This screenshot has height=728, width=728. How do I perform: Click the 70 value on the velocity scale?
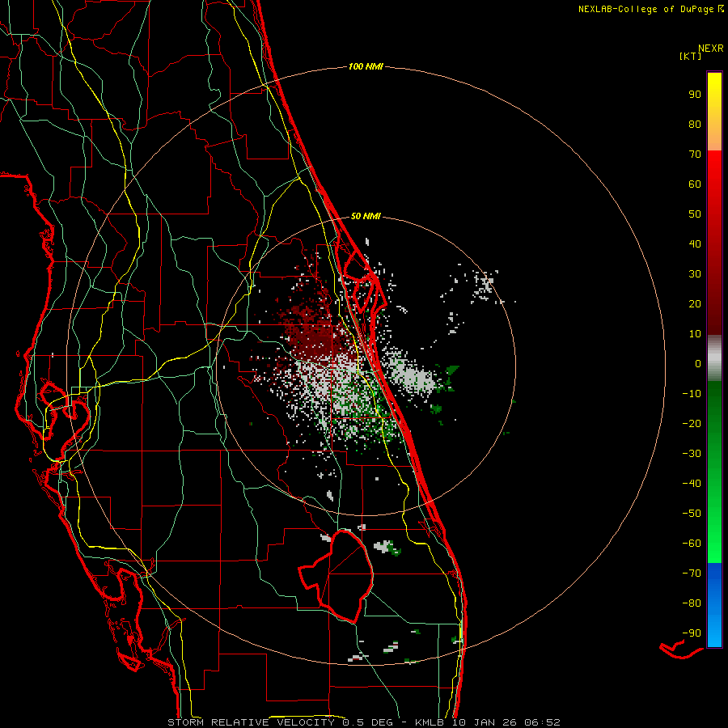(695, 154)
